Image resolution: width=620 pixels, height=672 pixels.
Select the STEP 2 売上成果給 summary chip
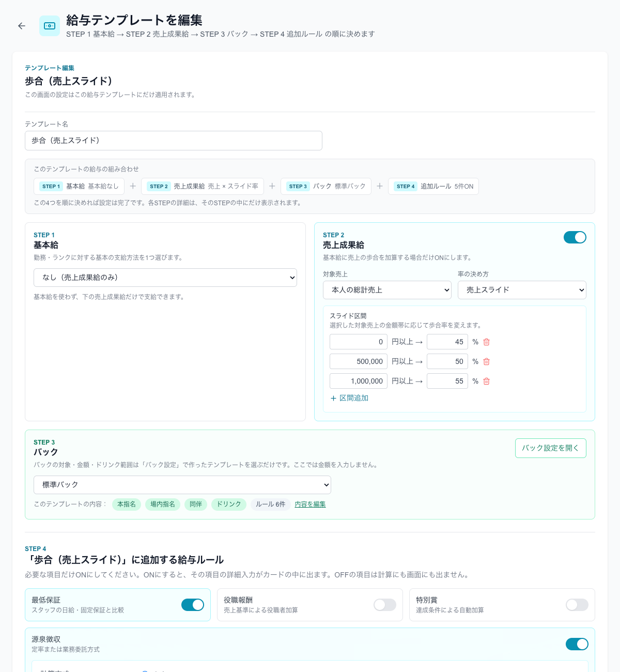coord(203,186)
